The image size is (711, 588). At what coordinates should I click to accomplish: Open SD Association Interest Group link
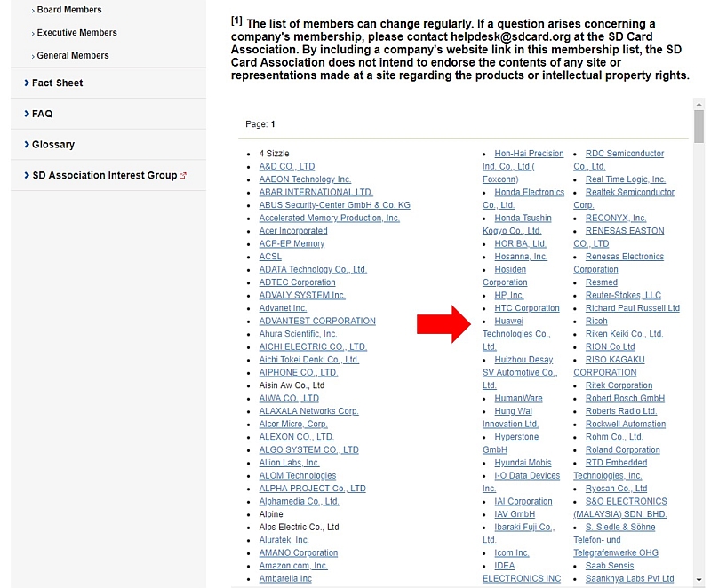pos(104,175)
